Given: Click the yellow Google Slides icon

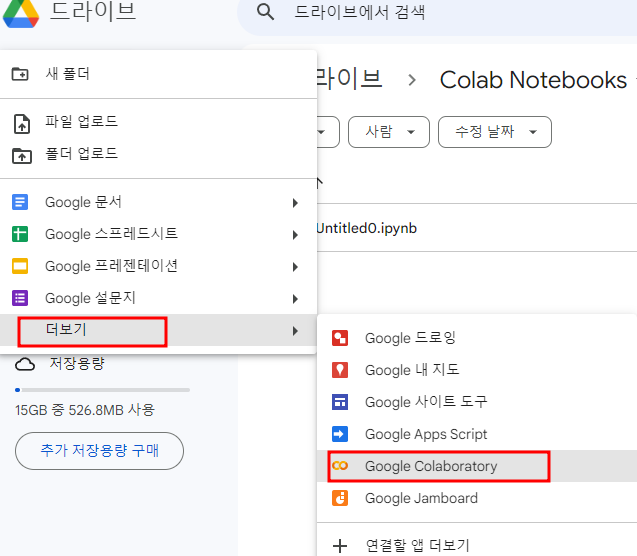Looking at the screenshot, I should [x=20, y=266].
